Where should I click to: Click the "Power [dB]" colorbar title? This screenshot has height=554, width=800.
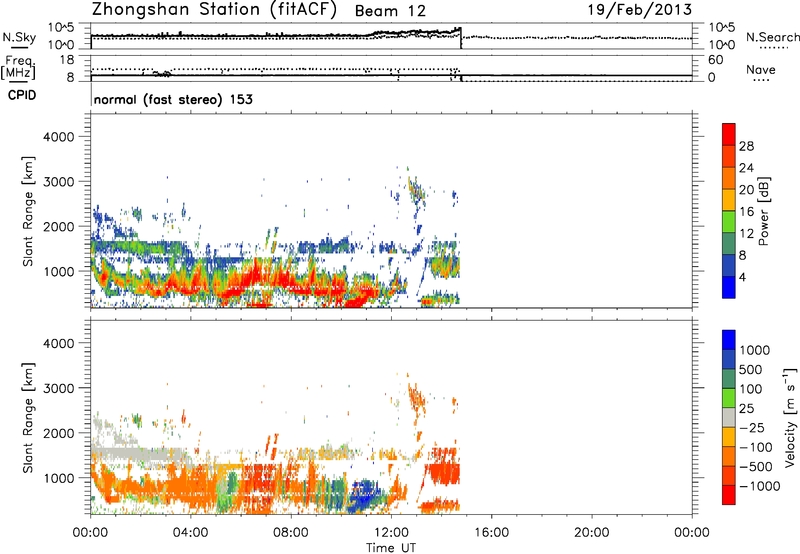[x=764, y=211]
